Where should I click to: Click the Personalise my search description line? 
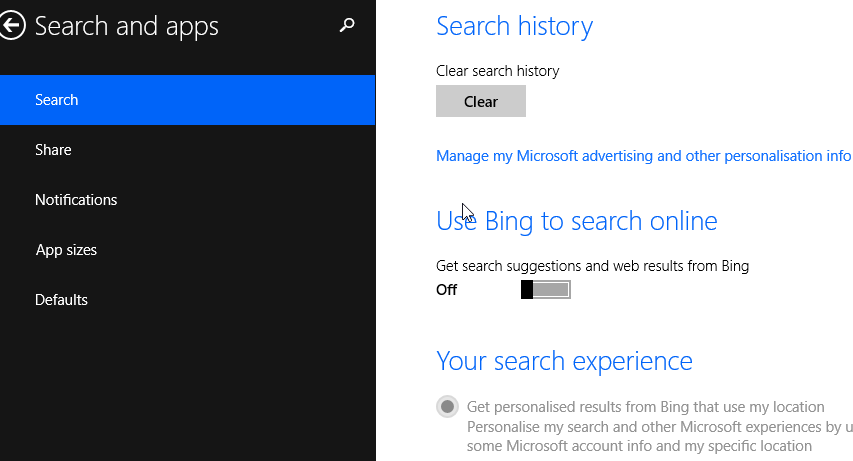[660, 427]
